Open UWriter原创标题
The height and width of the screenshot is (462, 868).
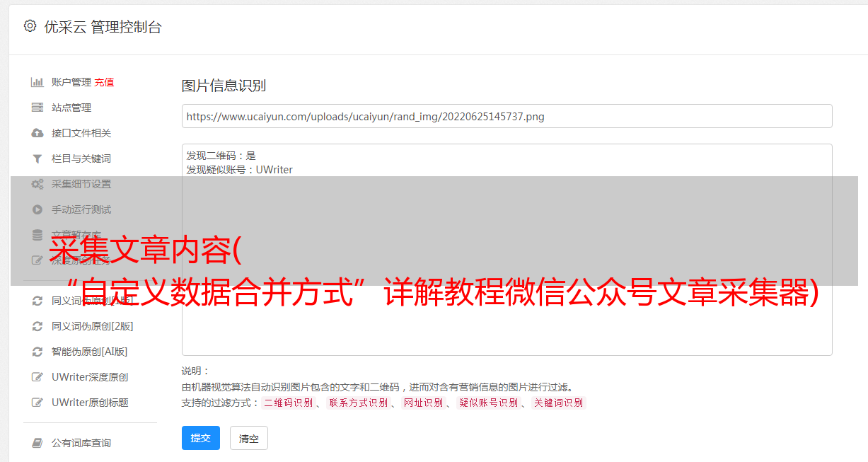tap(90, 403)
